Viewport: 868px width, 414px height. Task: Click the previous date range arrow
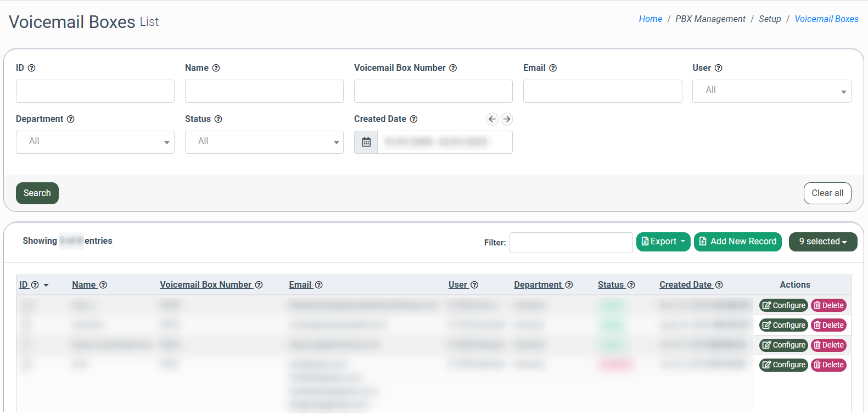point(492,119)
